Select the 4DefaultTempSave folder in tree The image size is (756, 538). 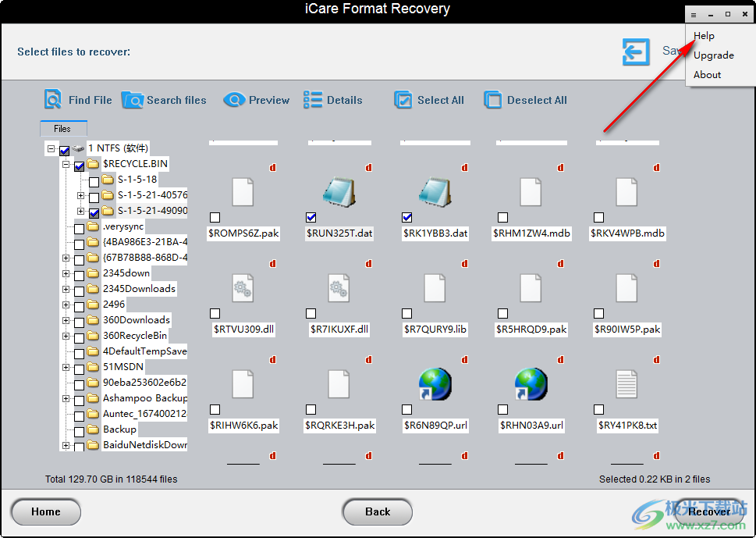click(144, 351)
